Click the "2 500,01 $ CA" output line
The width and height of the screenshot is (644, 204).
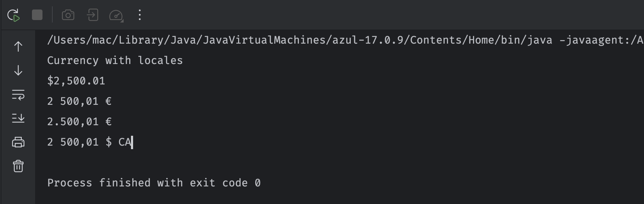pos(89,142)
